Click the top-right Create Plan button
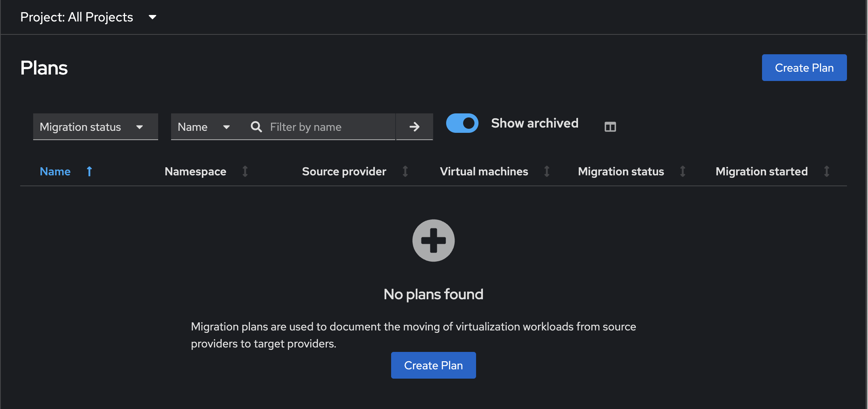 tap(804, 68)
